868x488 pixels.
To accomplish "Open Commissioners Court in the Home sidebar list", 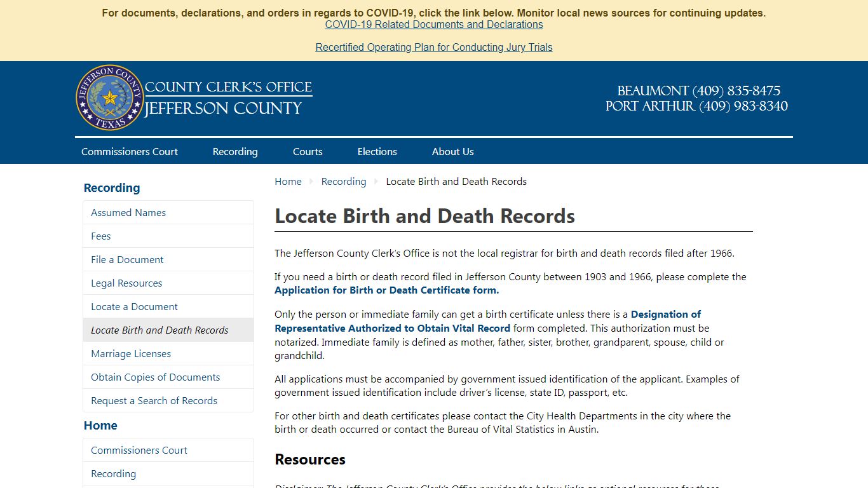I will [x=168, y=450].
